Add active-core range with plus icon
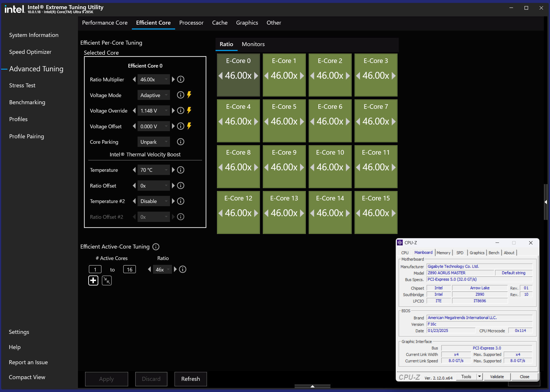This screenshot has height=392, width=550. pos(93,281)
